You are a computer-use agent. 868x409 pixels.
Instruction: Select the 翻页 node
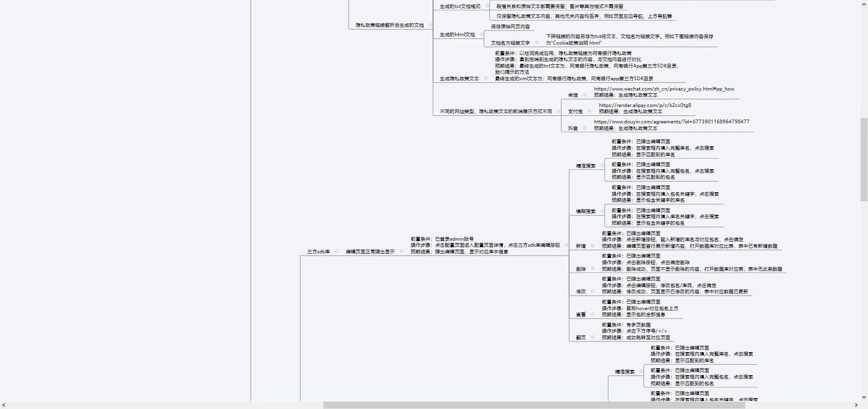tap(581, 338)
